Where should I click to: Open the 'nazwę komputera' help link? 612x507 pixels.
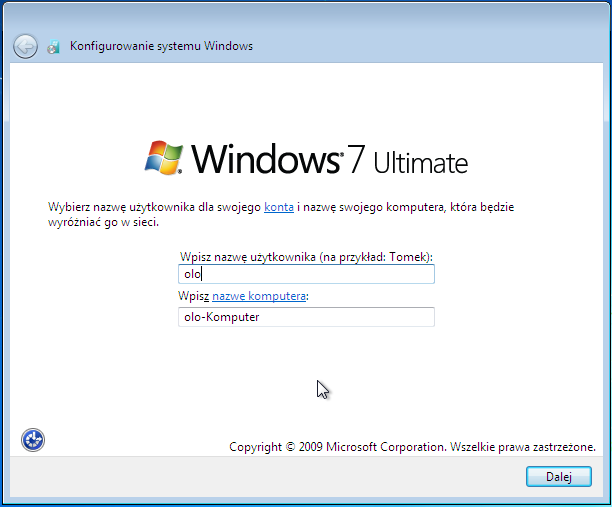259,296
